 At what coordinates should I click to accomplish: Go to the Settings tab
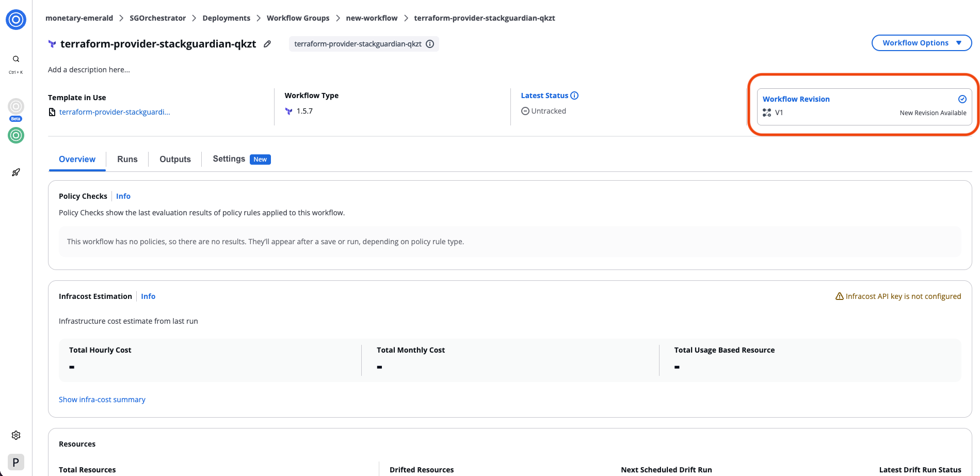pyautogui.click(x=229, y=159)
